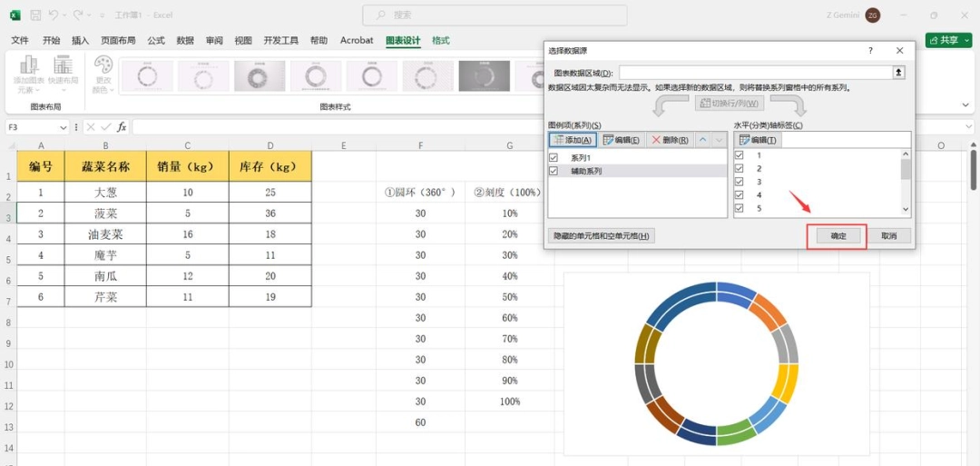Expand the Share button dropdown arrow

[967, 40]
